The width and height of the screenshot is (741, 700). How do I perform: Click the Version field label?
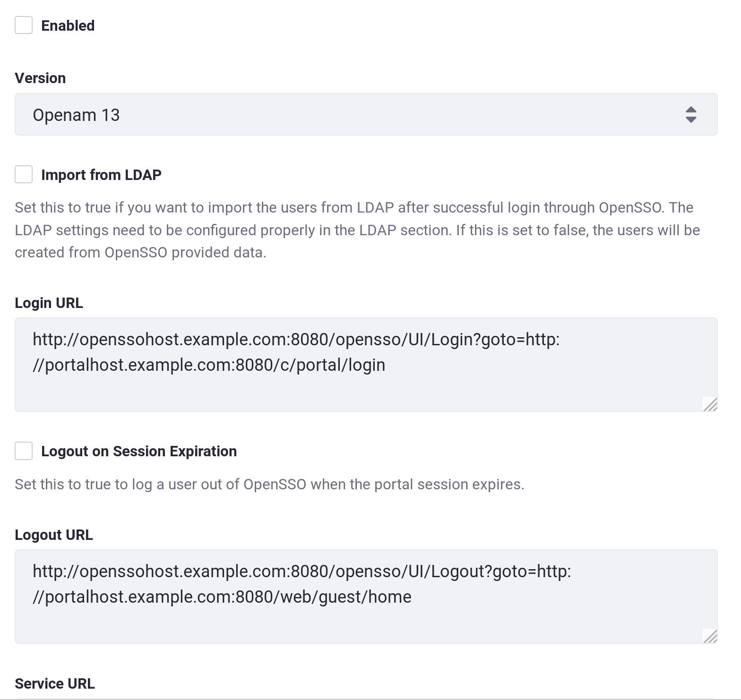click(40, 78)
